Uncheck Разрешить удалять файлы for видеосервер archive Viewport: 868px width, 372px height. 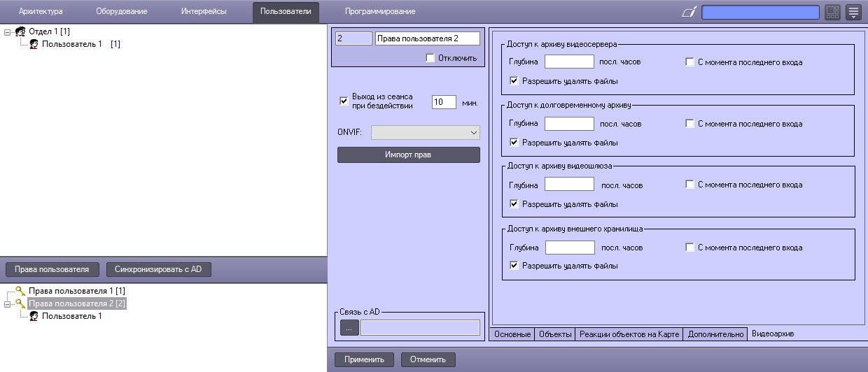514,81
